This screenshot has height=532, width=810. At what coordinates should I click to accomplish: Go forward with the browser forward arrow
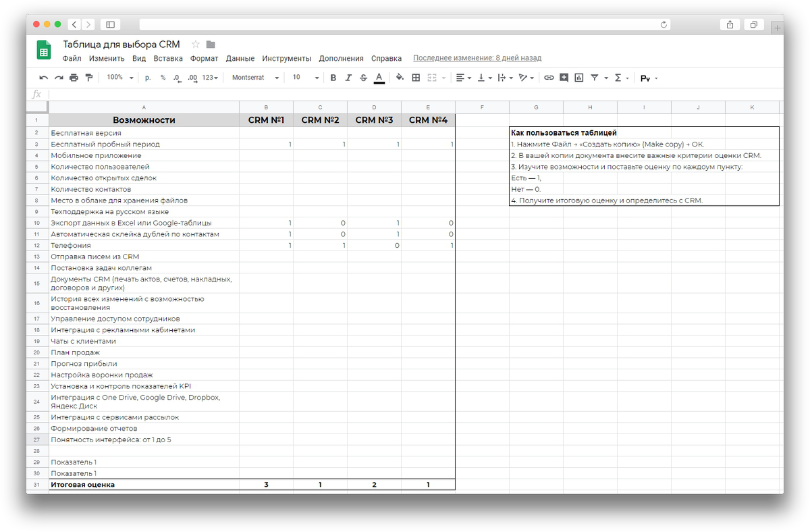(x=88, y=24)
